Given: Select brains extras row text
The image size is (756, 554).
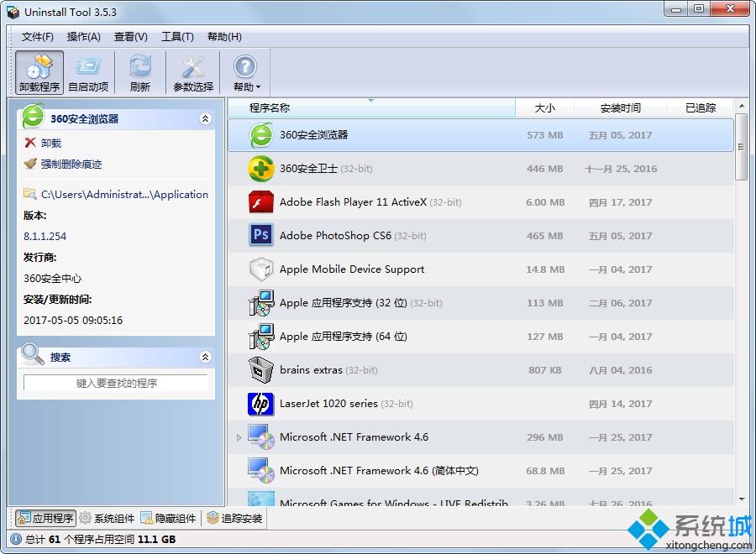Looking at the screenshot, I should point(311,370).
